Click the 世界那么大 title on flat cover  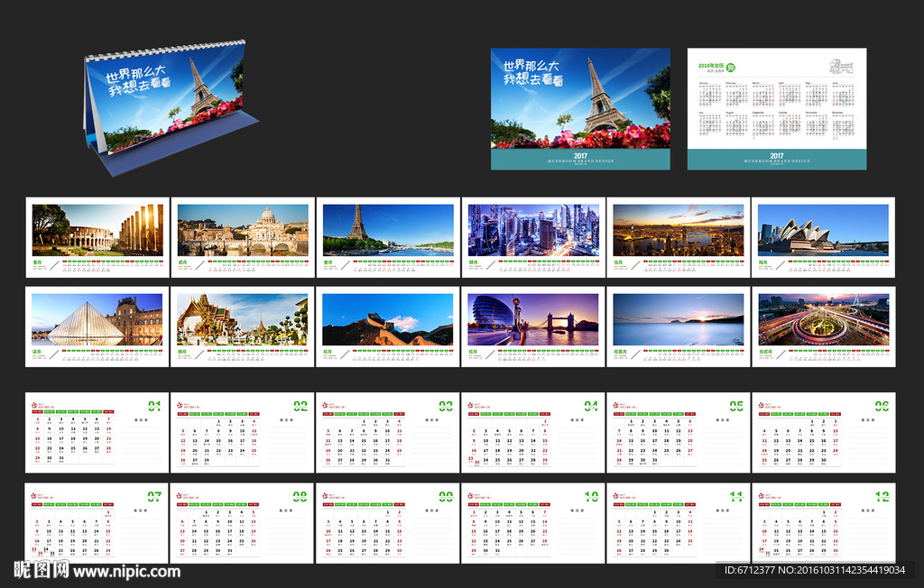[531, 66]
